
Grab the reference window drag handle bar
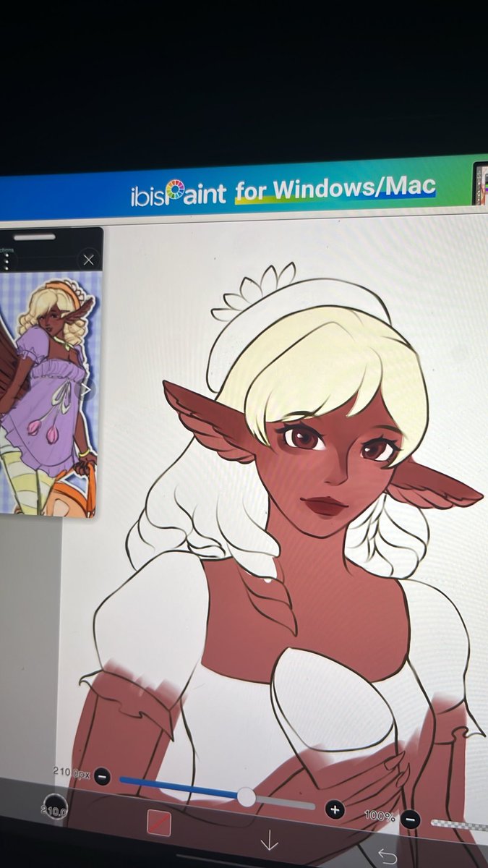33,237
